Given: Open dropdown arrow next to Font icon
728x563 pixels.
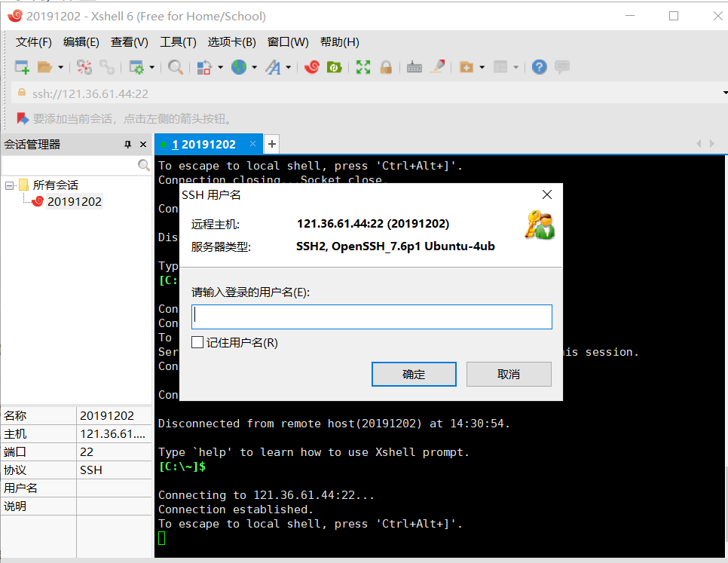Looking at the screenshot, I should [x=289, y=67].
